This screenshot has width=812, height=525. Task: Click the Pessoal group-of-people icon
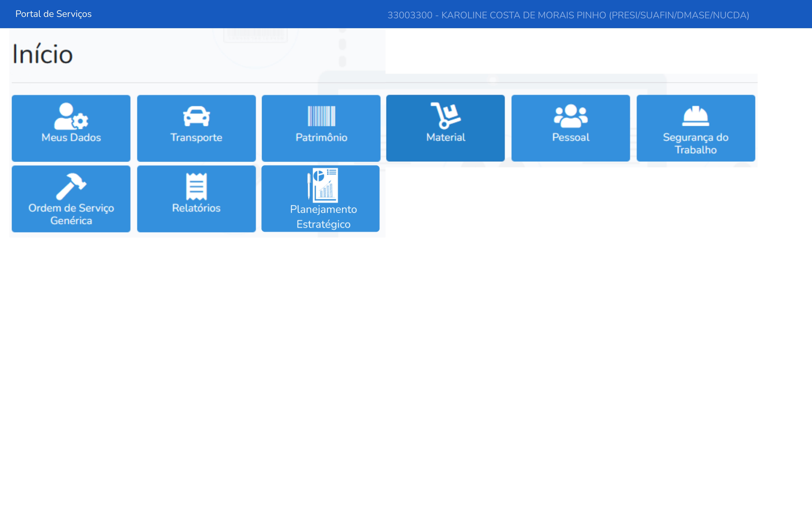point(571,116)
